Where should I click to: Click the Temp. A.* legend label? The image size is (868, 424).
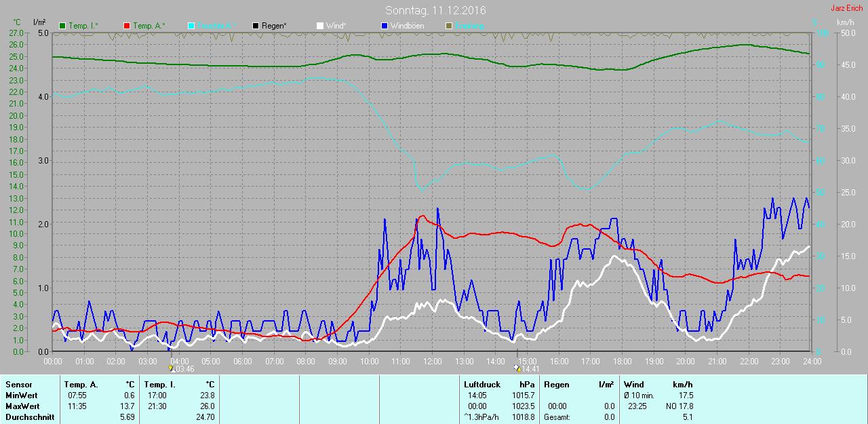click(149, 26)
